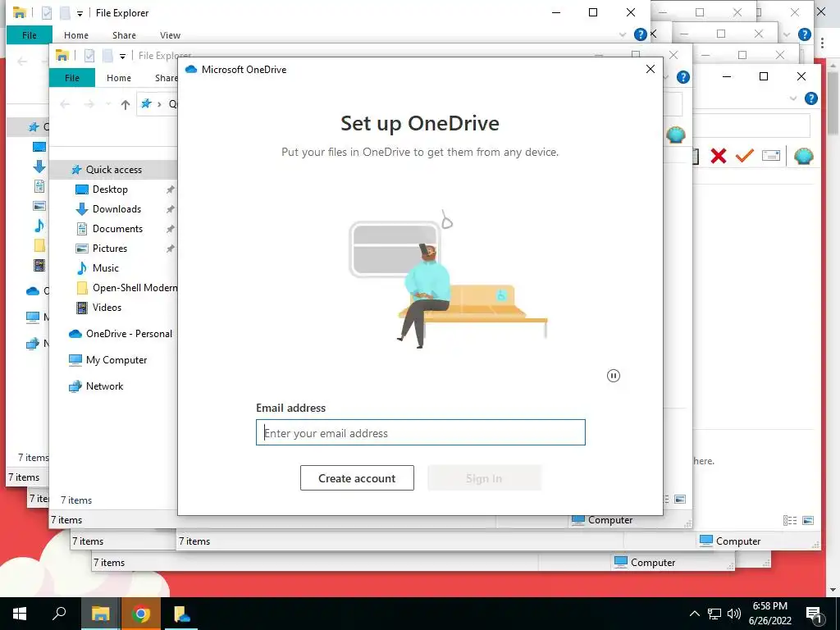Select Pictures under Quick access
The width and height of the screenshot is (840, 630).
pos(110,249)
